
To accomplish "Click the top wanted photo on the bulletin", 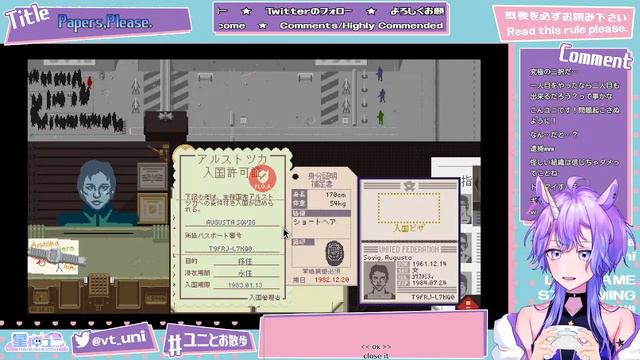I will (x=466, y=209).
